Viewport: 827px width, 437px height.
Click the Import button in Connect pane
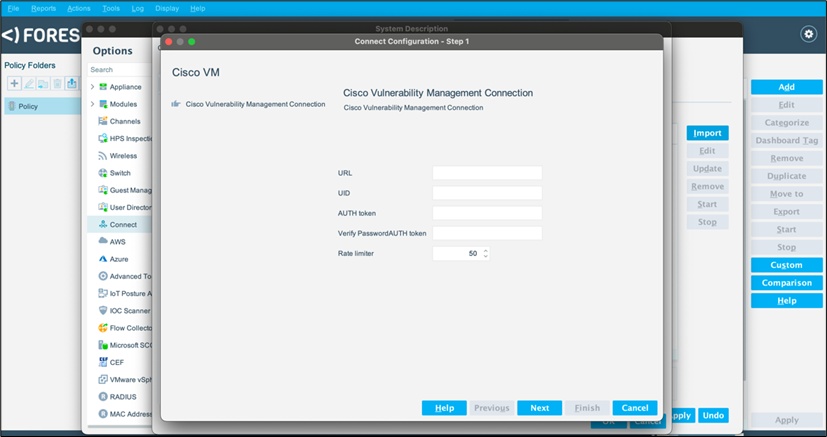point(707,133)
